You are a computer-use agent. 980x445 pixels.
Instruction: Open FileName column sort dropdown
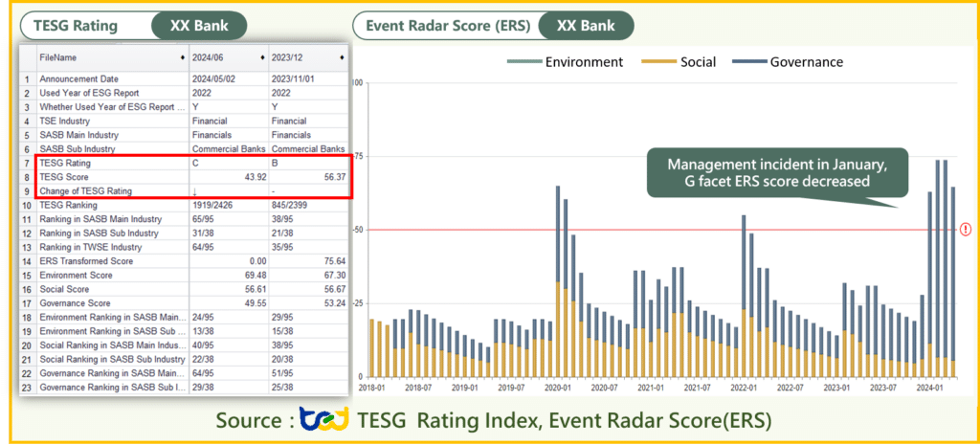tap(183, 59)
